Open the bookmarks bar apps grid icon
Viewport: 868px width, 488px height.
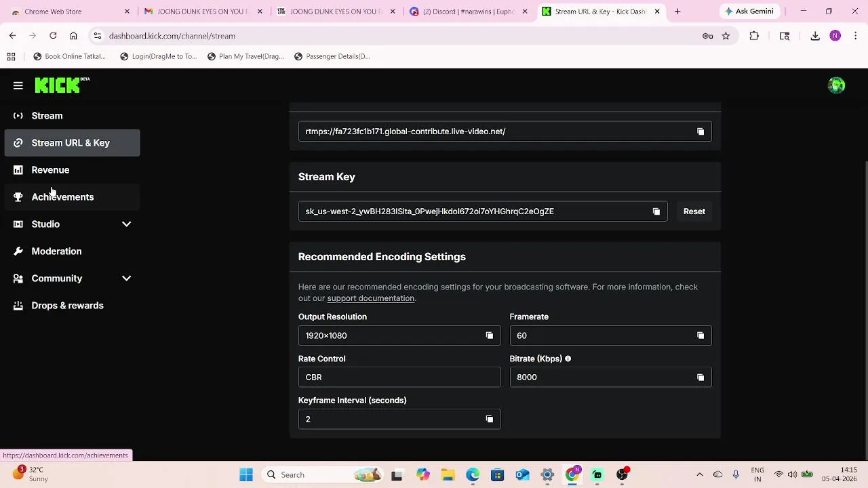[11, 56]
